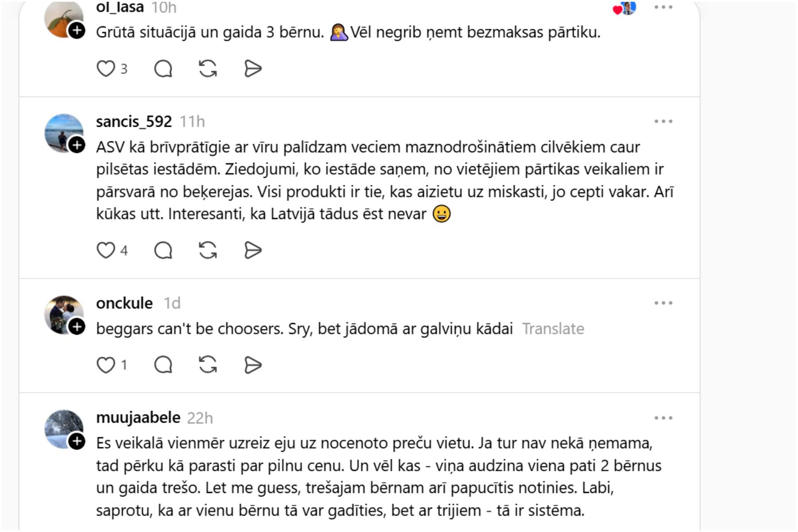Click the muujaabele profile picture
The height and width of the screenshot is (532, 798).
(63, 427)
